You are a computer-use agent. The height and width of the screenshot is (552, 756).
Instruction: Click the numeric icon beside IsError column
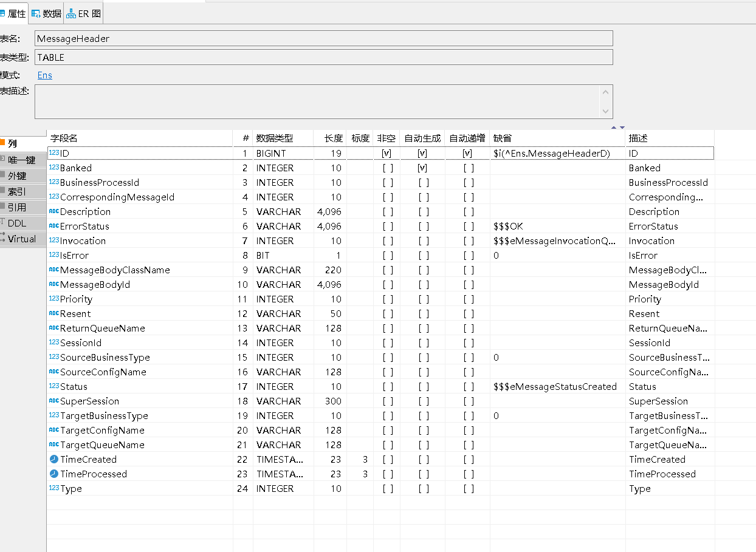(x=53, y=255)
